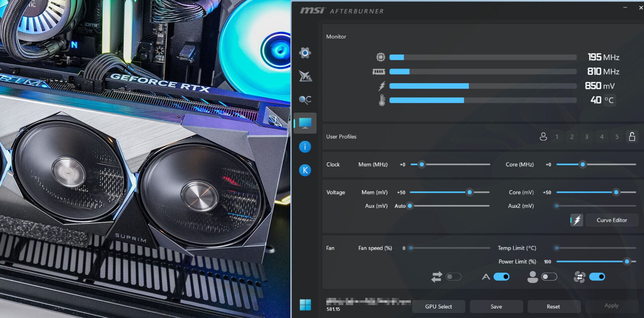Click the lock icon in User Profiles

[632, 136]
